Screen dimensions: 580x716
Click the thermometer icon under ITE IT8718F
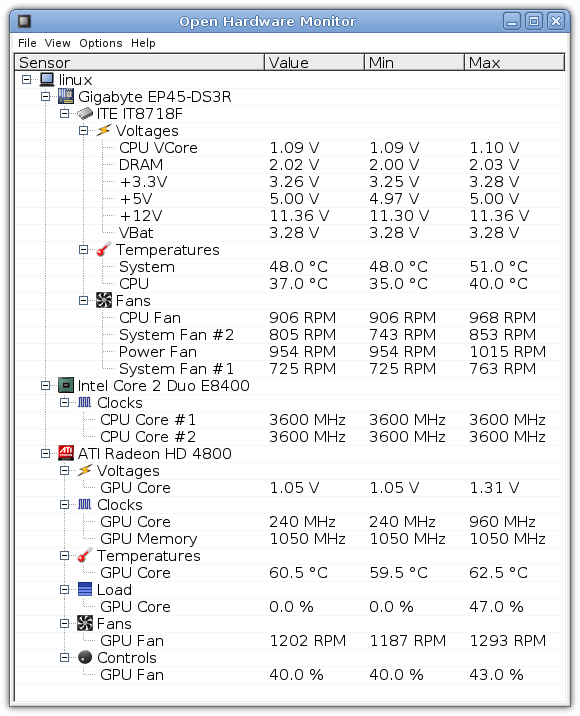pyautogui.click(x=104, y=249)
